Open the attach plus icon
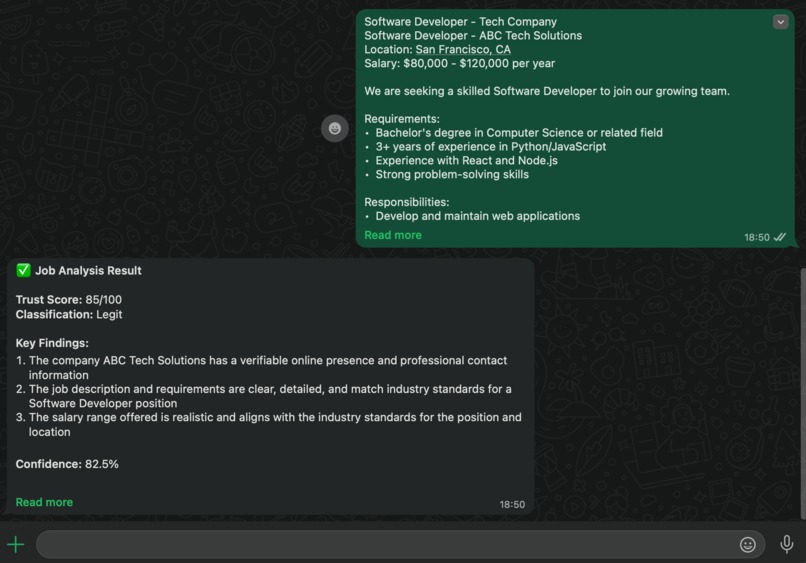 point(16,544)
